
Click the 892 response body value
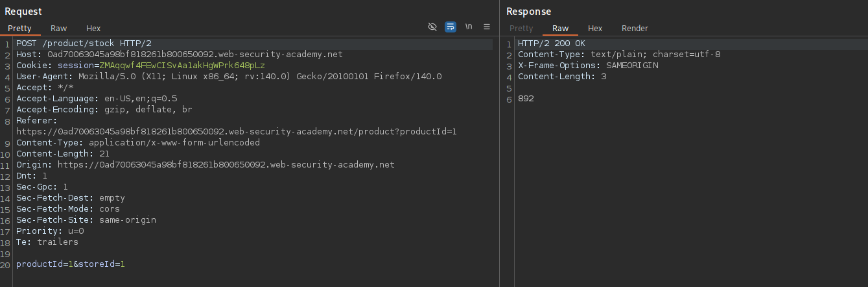click(x=526, y=99)
